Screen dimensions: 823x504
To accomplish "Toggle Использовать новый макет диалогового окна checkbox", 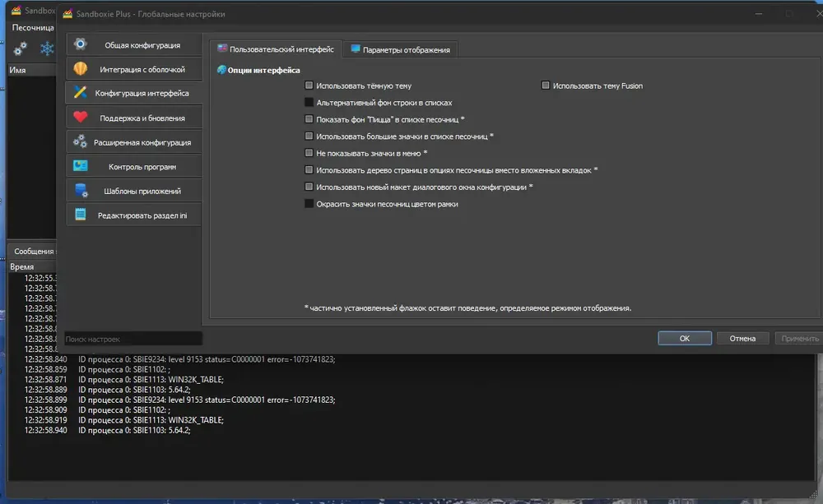I will click(309, 187).
